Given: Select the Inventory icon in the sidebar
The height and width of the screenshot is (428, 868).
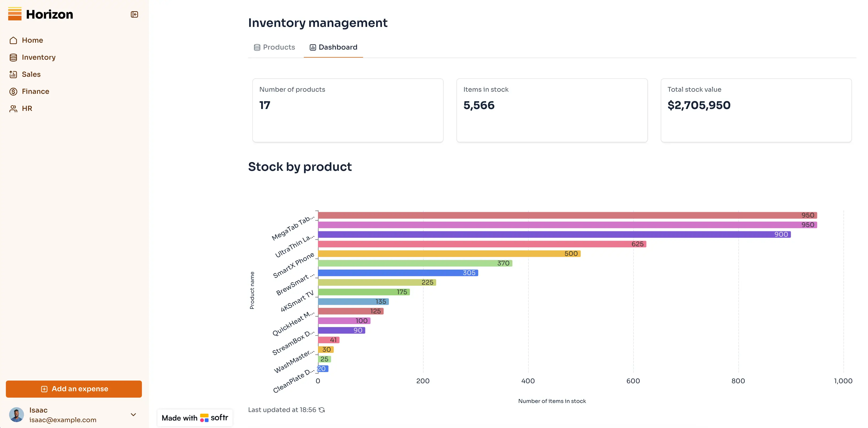Looking at the screenshot, I should click(14, 57).
